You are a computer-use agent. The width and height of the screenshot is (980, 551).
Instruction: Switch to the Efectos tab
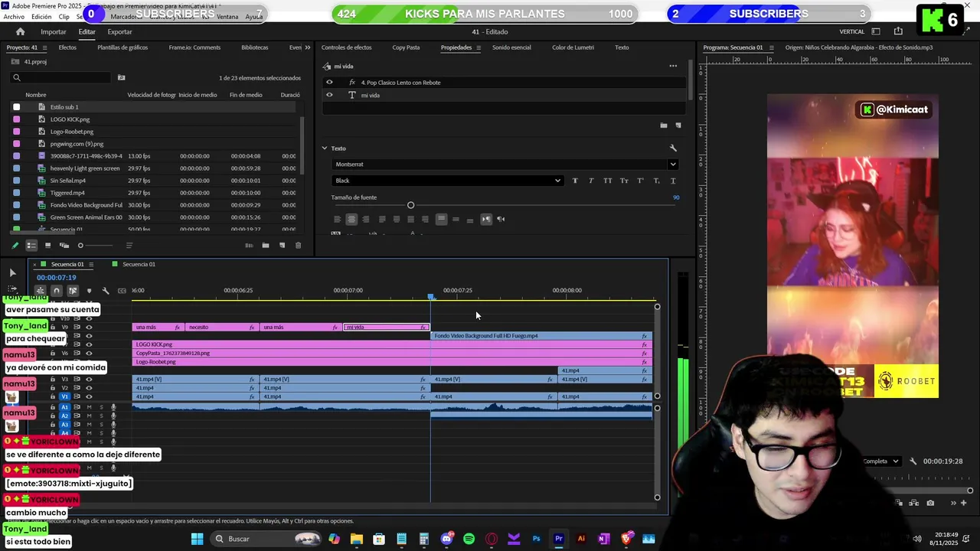pyautogui.click(x=67, y=47)
